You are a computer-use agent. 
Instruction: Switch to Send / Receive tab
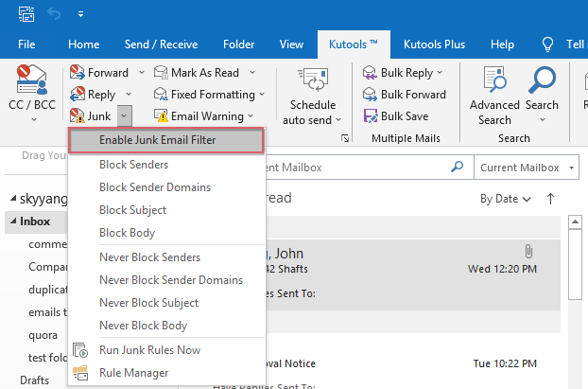tap(161, 44)
